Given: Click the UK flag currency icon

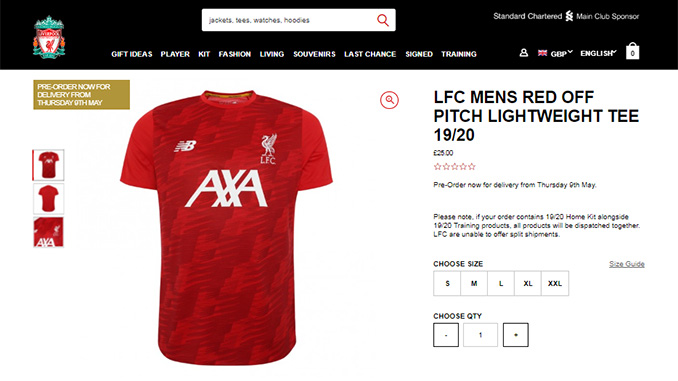Looking at the screenshot, I should [x=542, y=53].
